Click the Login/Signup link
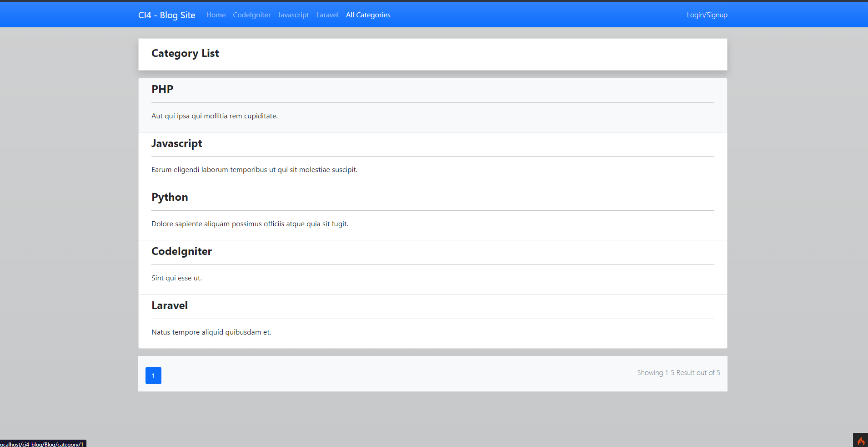The height and width of the screenshot is (447, 868). pos(707,15)
